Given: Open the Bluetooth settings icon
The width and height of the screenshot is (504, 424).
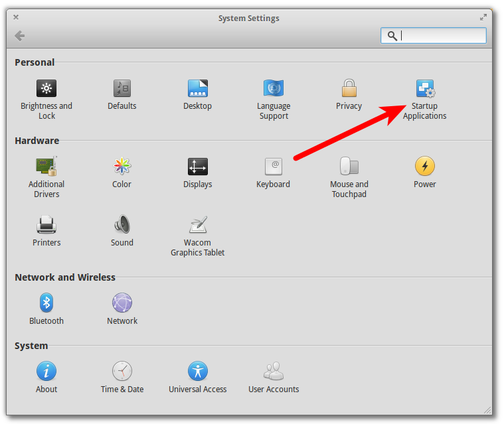Looking at the screenshot, I should point(46,303).
